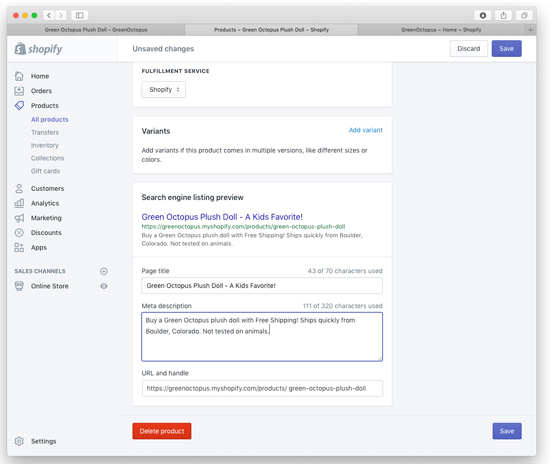Click into the URL and handle field
This screenshot has height=464, width=550.
coord(262,388)
